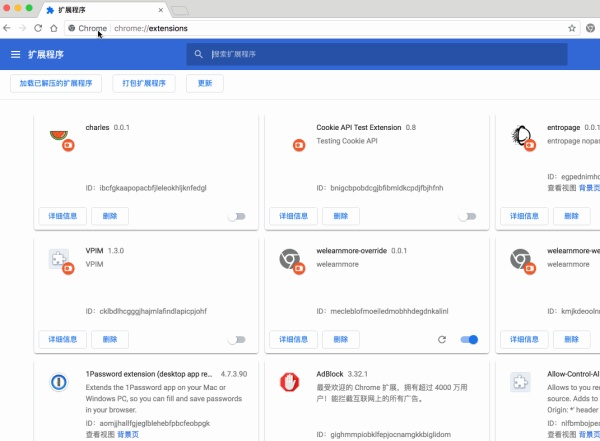Click the chrome://extensions address bar
Screen dimensions: 600x441
tap(322, 28)
